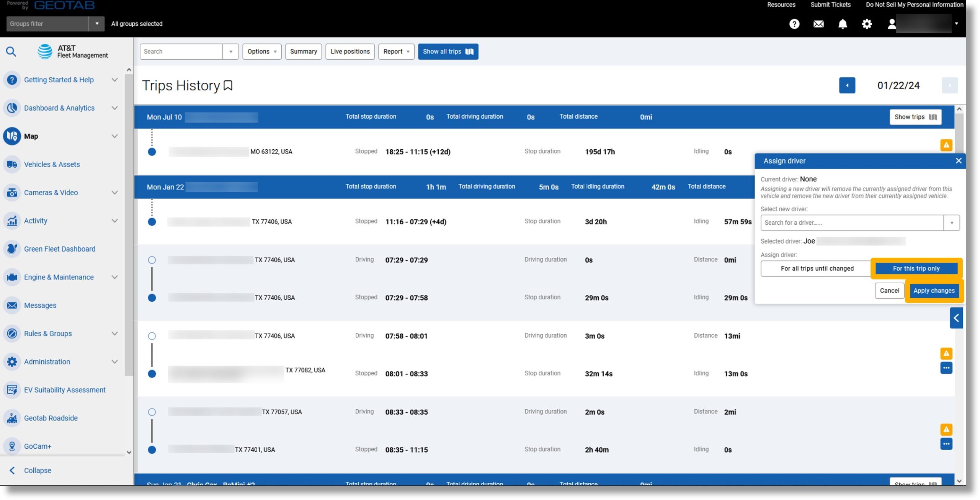Click warning icon on Mon Jul 10 trip
The height and width of the screenshot is (500, 980).
(x=946, y=145)
